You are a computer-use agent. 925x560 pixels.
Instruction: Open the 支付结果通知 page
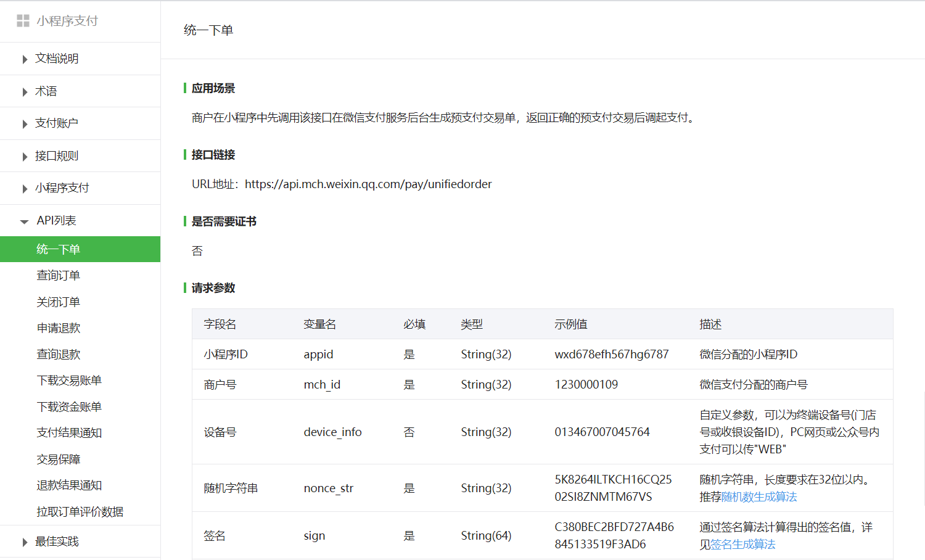coord(69,433)
